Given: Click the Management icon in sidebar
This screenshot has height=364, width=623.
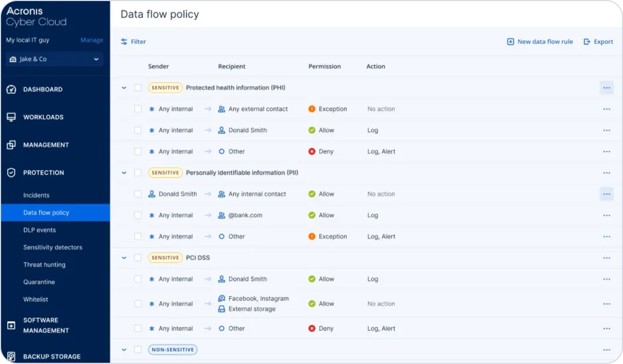Looking at the screenshot, I should [11, 145].
